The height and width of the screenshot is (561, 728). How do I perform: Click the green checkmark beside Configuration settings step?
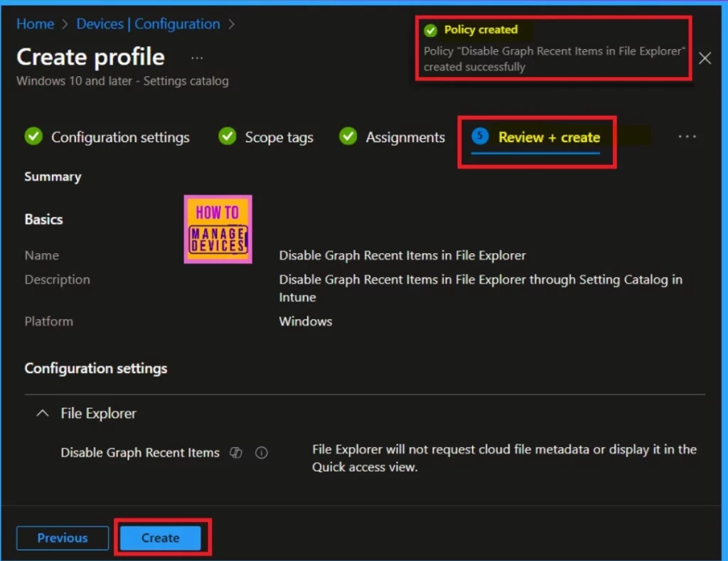pos(33,137)
